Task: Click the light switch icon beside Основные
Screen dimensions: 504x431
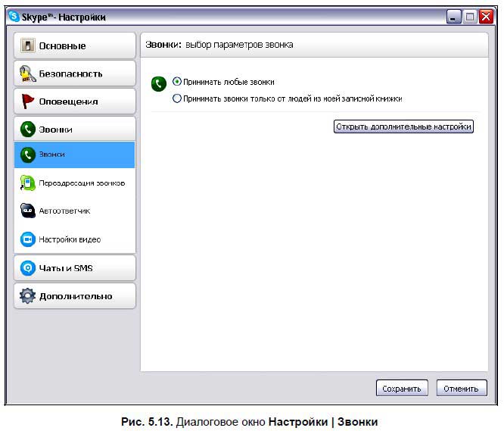Action: [x=28, y=45]
